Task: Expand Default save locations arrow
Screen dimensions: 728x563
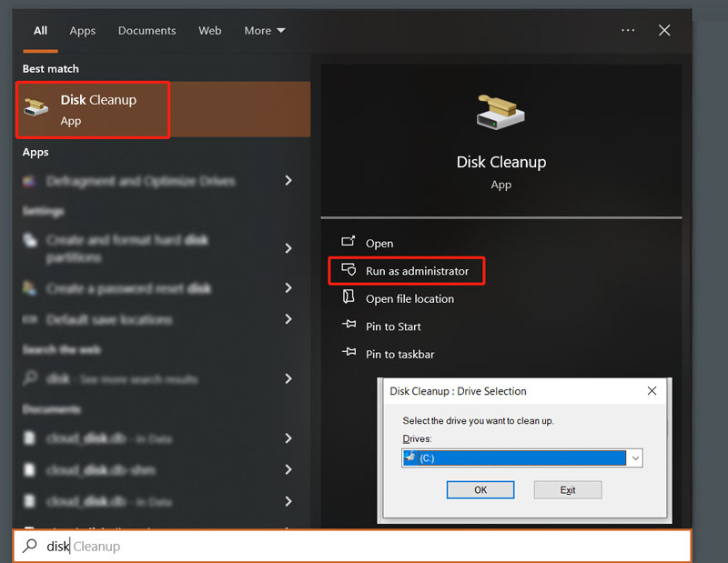Action: pyautogui.click(x=288, y=319)
